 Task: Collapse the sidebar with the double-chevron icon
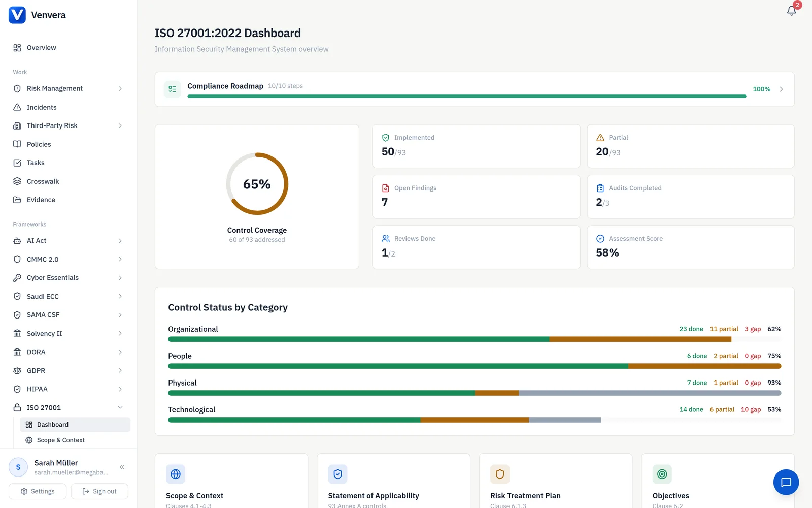[122, 467]
